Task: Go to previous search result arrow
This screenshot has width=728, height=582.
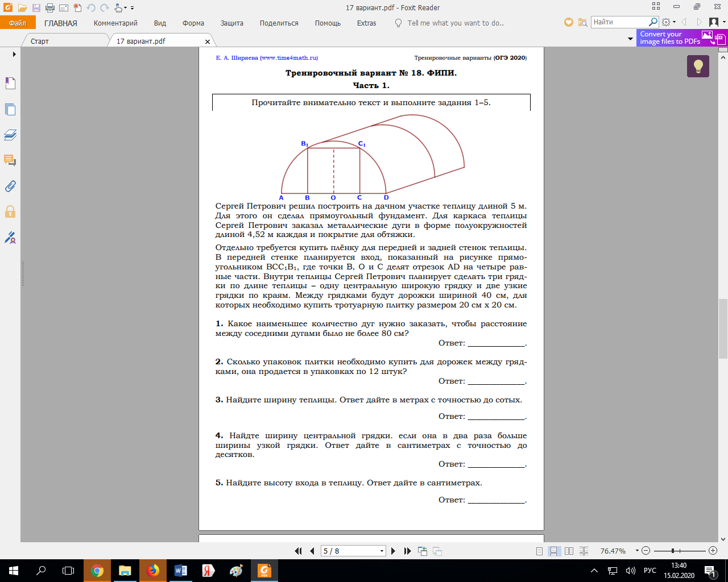Action: pos(684,22)
